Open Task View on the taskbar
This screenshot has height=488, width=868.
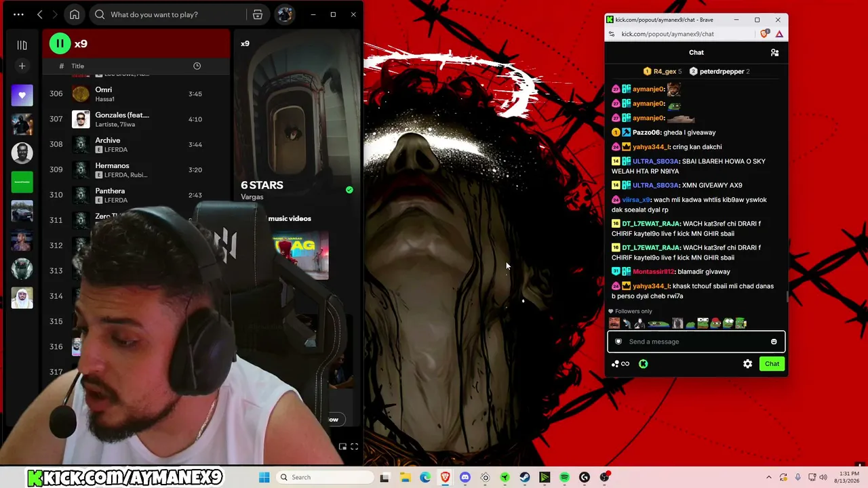(x=384, y=477)
